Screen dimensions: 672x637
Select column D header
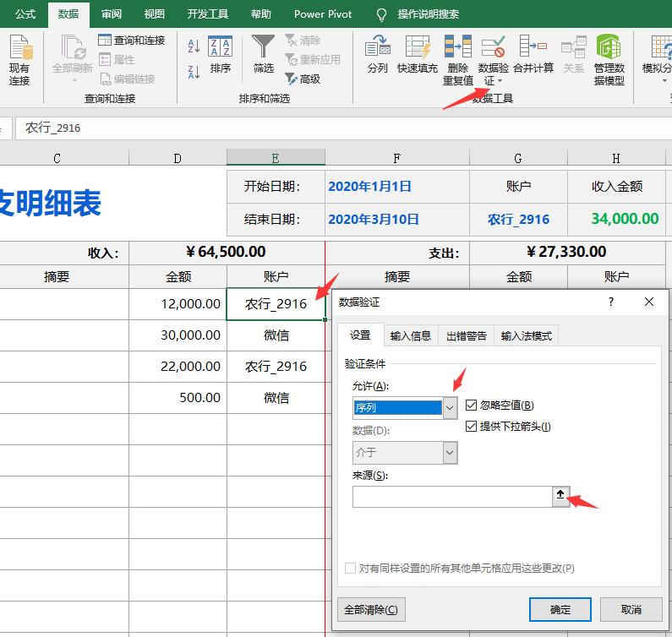click(x=178, y=158)
